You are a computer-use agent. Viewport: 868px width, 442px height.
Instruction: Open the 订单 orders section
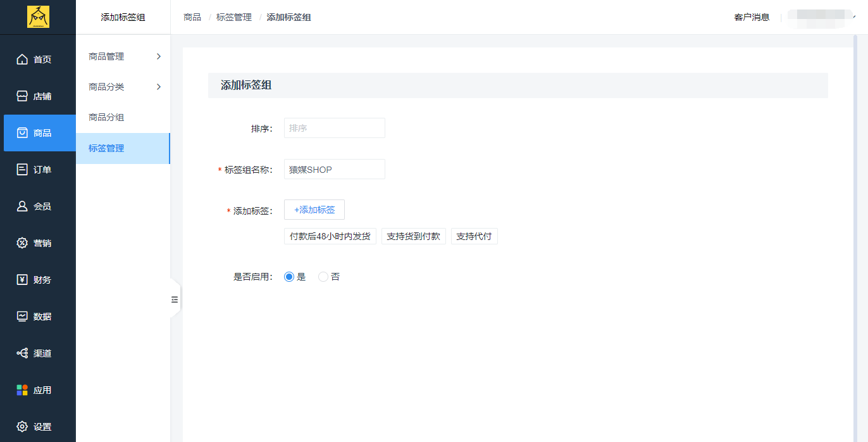point(38,169)
